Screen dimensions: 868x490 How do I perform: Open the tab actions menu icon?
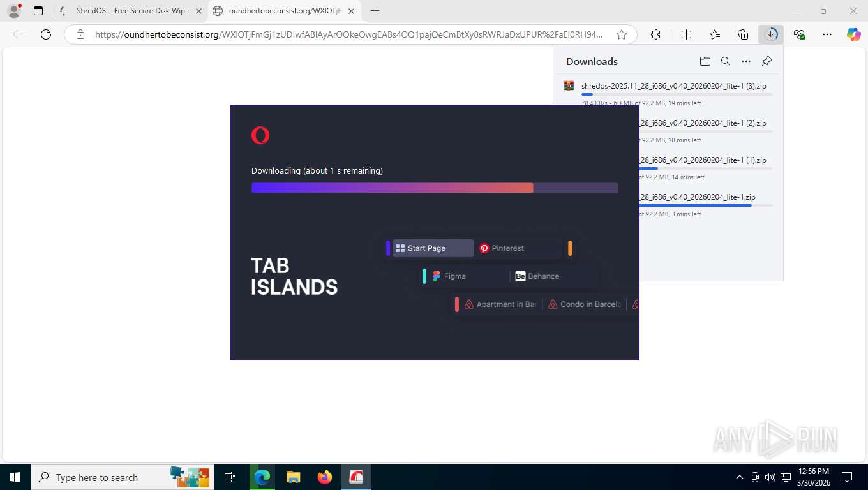[38, 11]
